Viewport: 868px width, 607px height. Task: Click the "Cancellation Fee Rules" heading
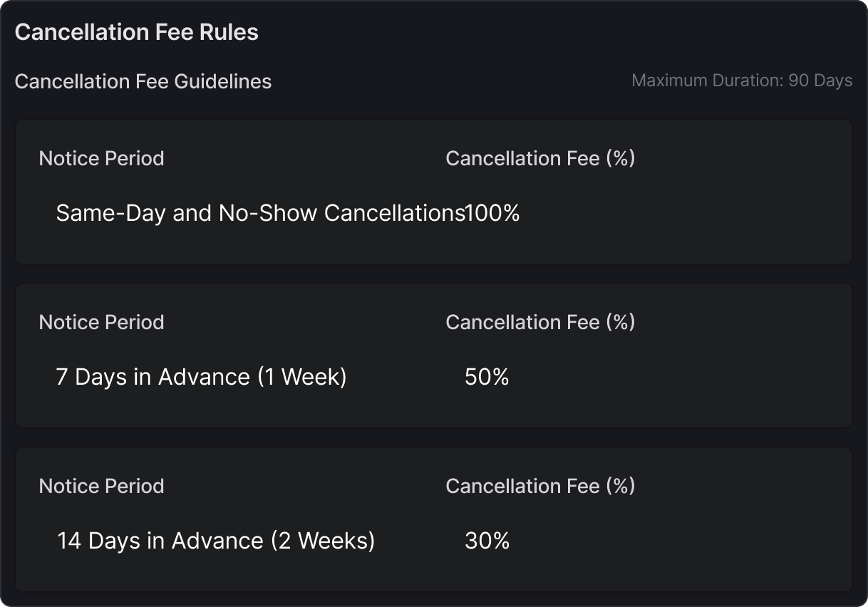click(x=136, y=32)
